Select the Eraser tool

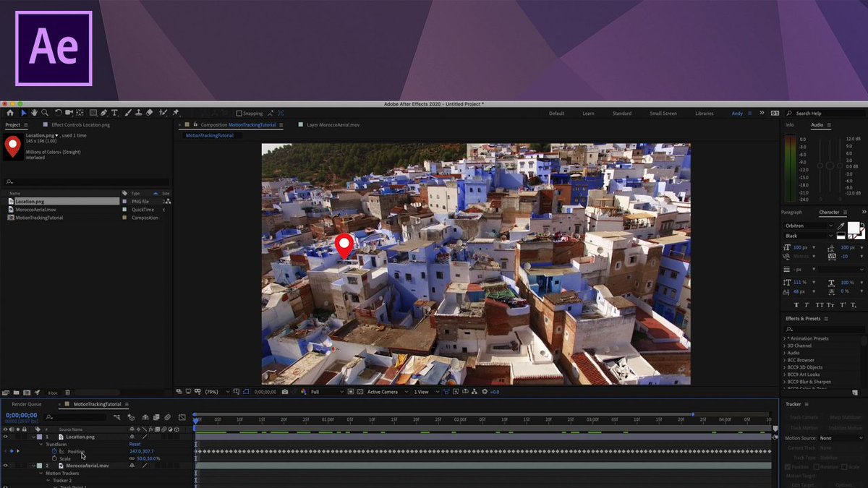click(x=149, y=114)
